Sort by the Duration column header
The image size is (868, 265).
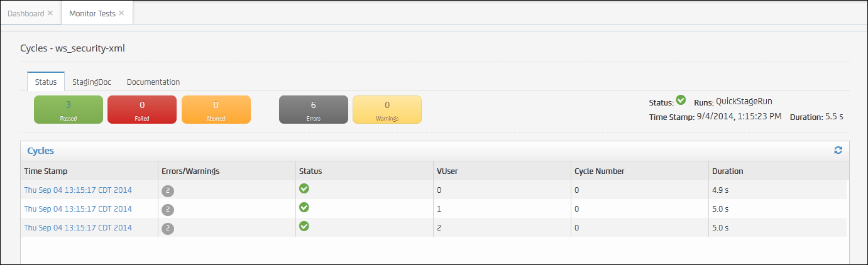point(727,171)
